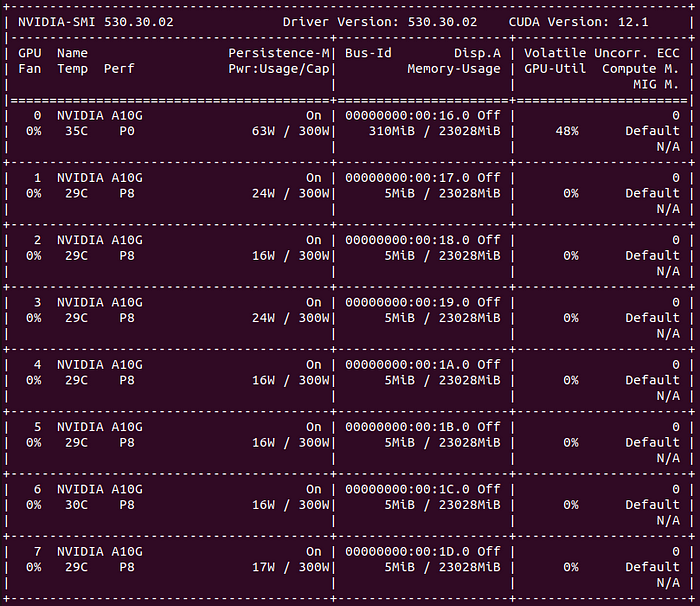
Task: Select the 0% fan value of GPU 7
Action: coord(33,567)
